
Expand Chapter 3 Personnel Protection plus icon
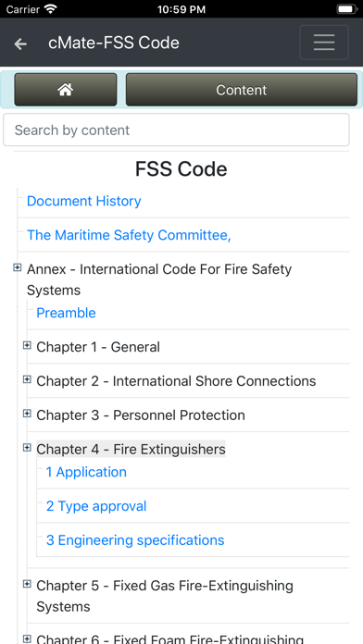tap(27, 414)
